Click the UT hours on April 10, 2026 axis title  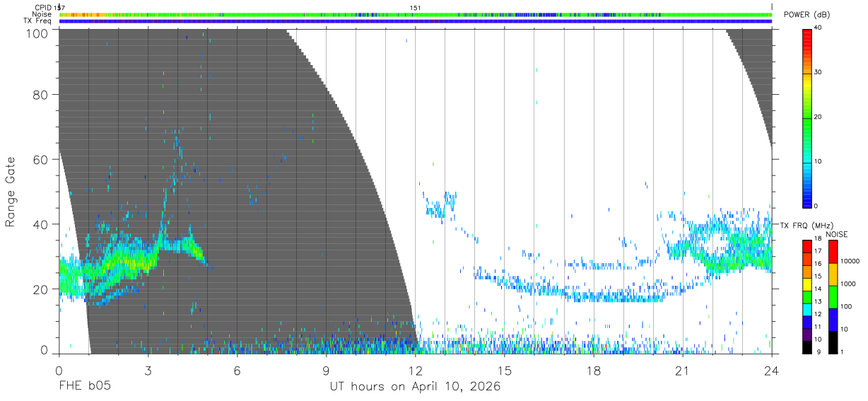[416, 387]
